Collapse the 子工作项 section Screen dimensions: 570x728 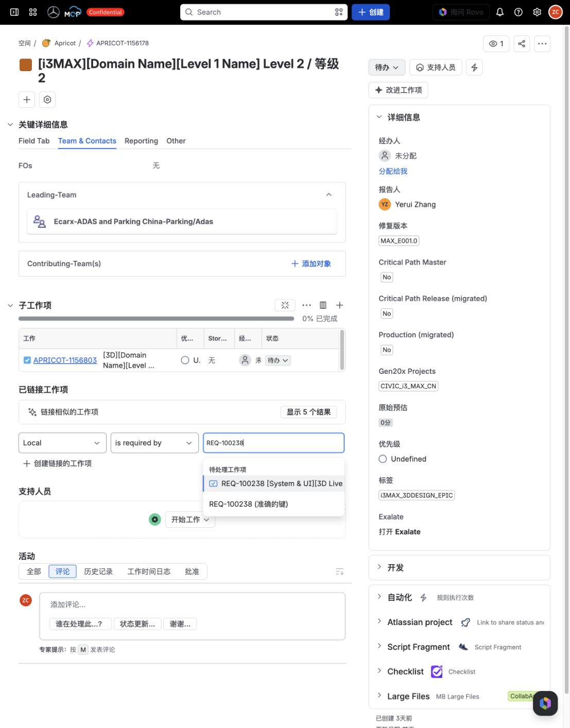click(x=10, y=305)
